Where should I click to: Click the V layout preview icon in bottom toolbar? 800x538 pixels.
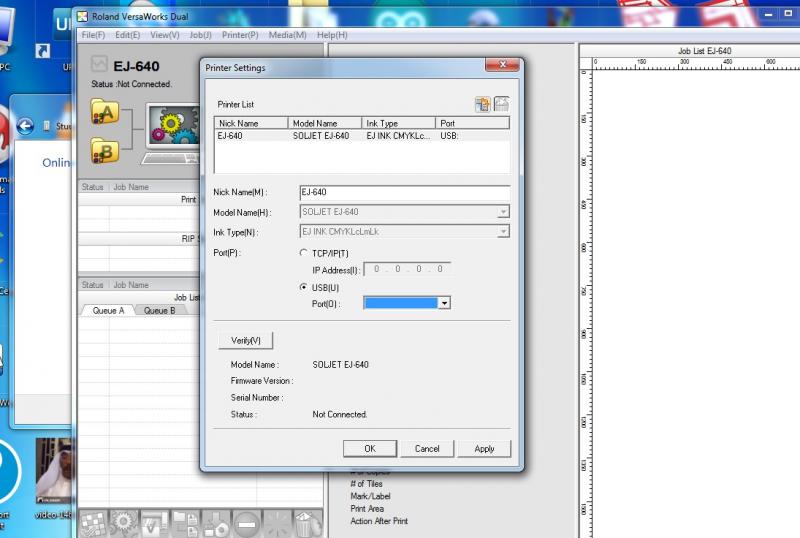pos(154,524)
